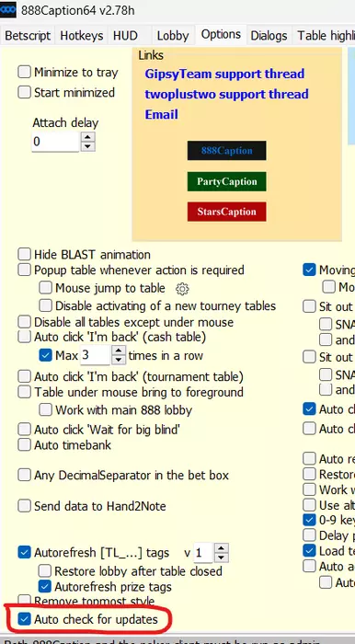This screenshot has width=355, height=644.
Task: Open the Hotkeys tab
Action: (82, 36)
